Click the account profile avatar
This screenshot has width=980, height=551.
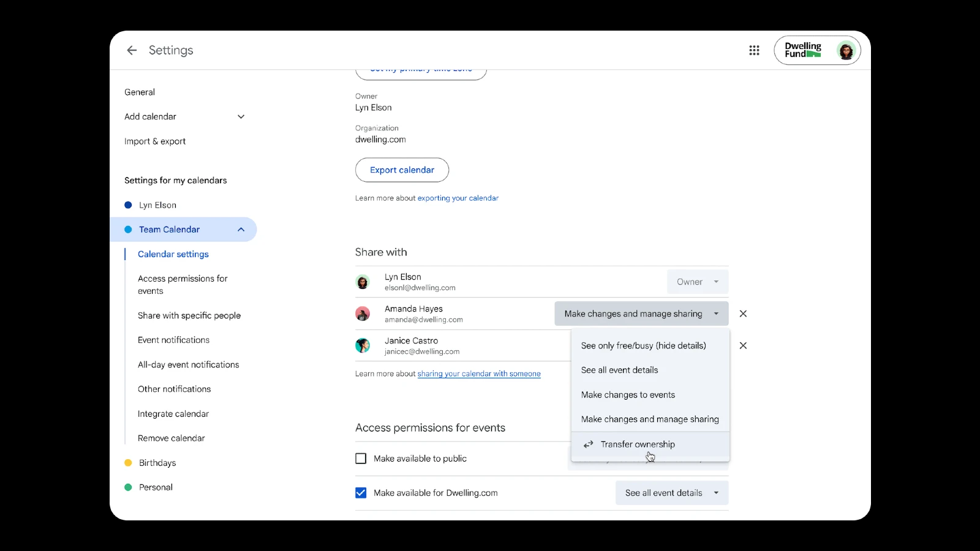[845, 51]
